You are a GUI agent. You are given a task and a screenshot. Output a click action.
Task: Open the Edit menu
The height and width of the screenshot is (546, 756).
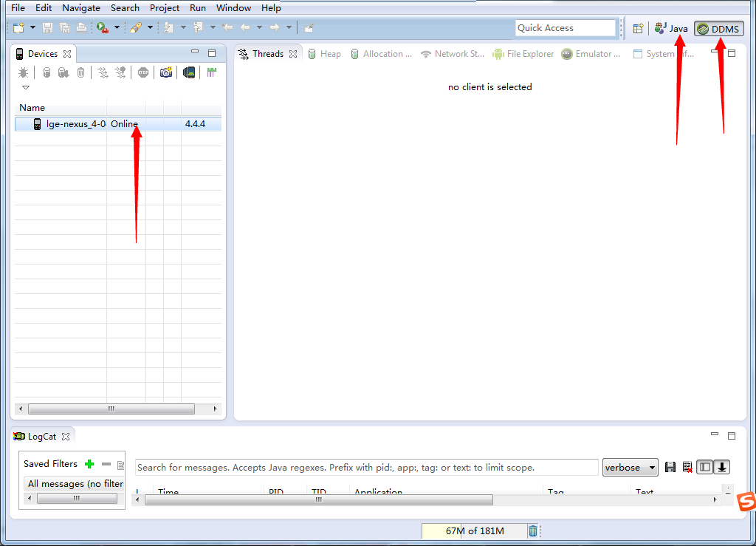click(44, 7)
